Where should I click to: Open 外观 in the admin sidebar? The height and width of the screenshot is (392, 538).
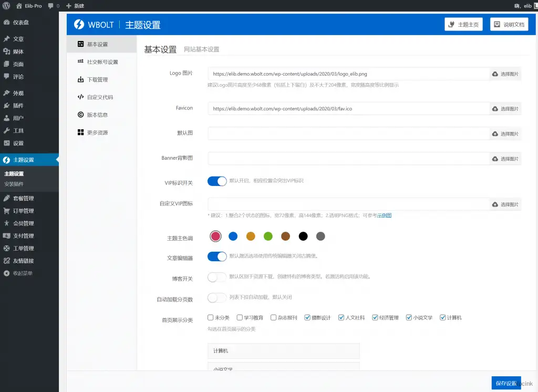[18, 92]
